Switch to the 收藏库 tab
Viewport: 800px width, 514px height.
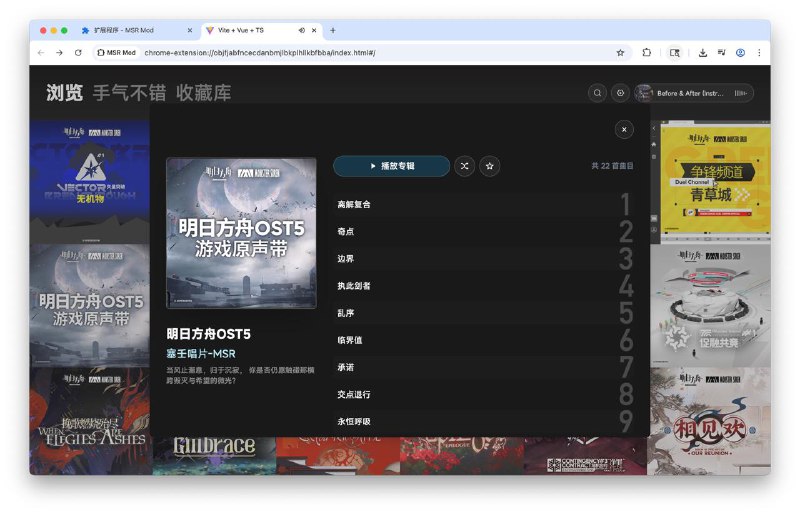pos(204,93)
